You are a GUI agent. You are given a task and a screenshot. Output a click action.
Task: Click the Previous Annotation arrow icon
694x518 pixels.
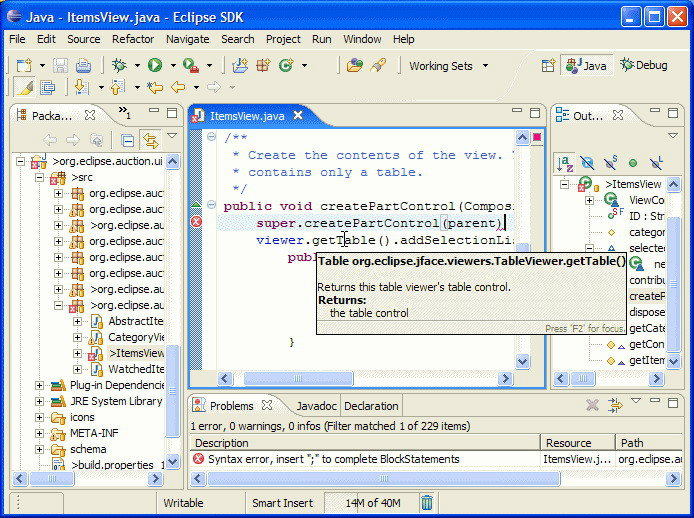(118, 87)
